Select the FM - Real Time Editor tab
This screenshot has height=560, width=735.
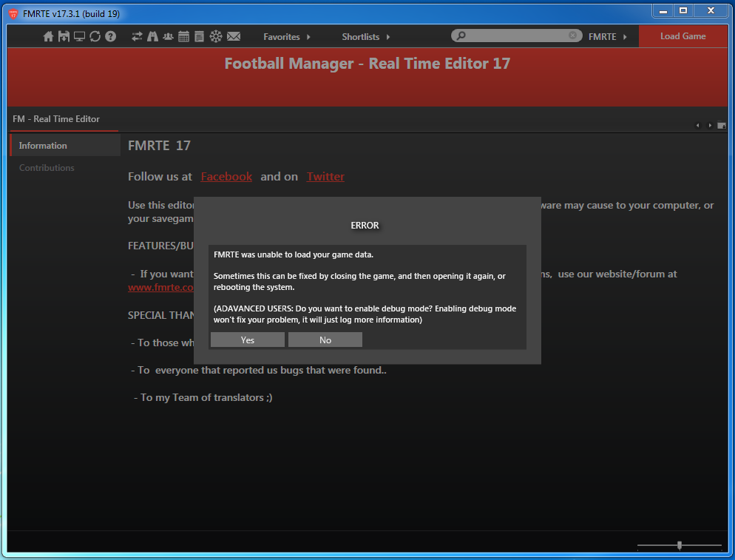click(56, 119)
